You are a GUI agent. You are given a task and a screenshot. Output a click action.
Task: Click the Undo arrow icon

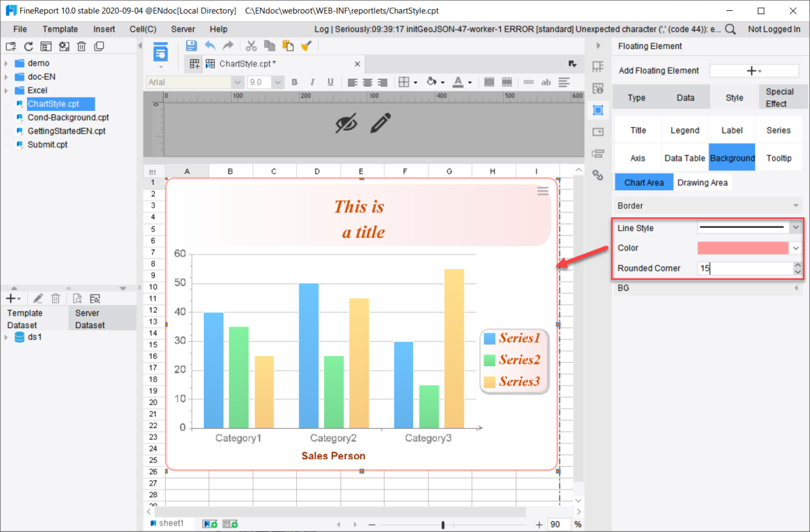(x=210, y=44)
